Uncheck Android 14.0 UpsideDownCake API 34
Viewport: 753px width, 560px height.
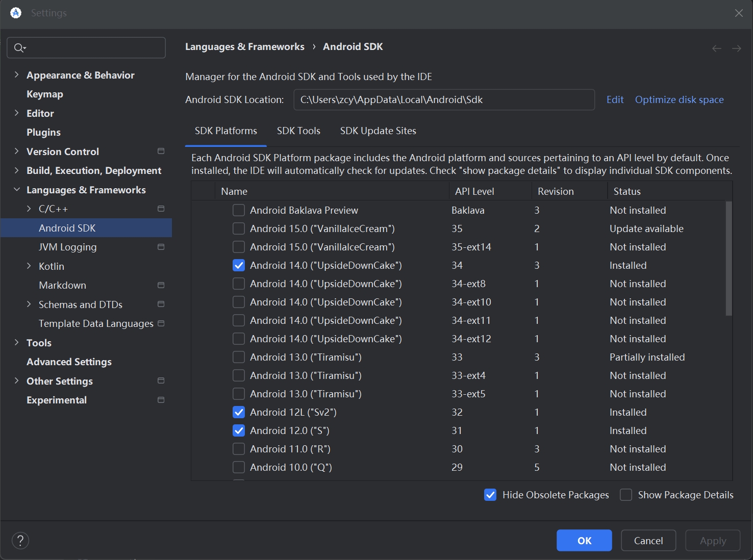click(x=238, y=265)
